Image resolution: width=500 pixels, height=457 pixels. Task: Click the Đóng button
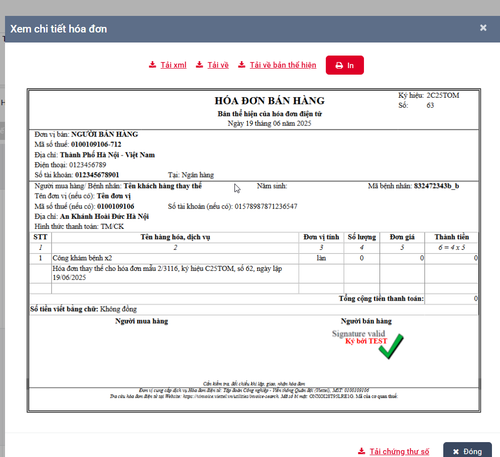point(467,451)
